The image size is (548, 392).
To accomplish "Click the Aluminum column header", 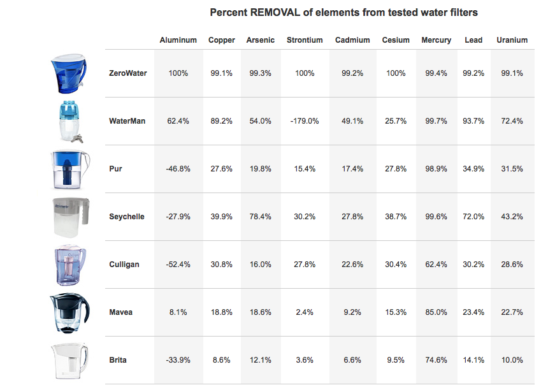I will point(178,40).
